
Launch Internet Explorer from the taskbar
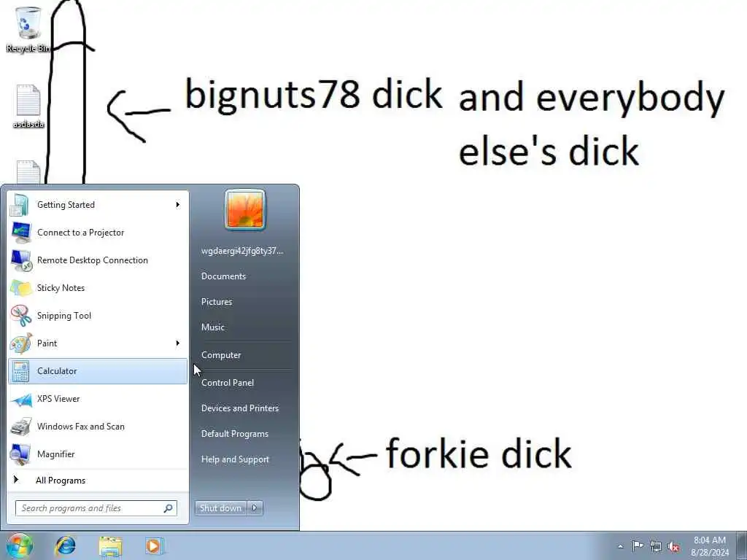point(65,545)
